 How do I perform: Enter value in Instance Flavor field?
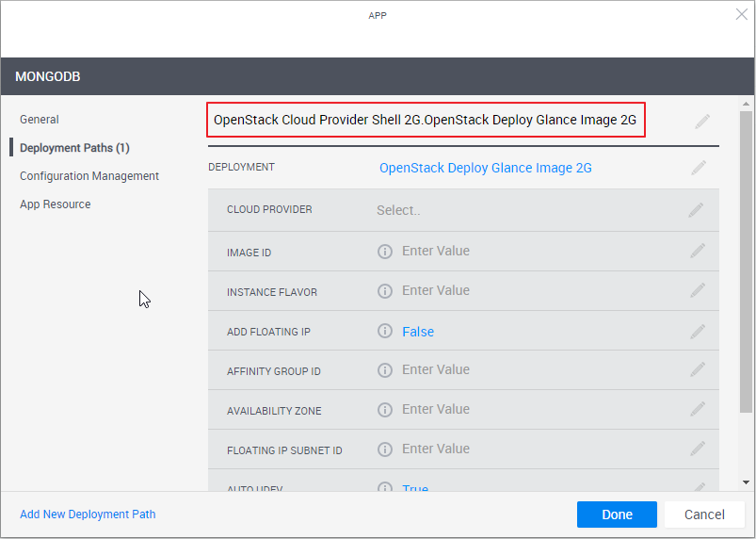(x=436, y=291)
